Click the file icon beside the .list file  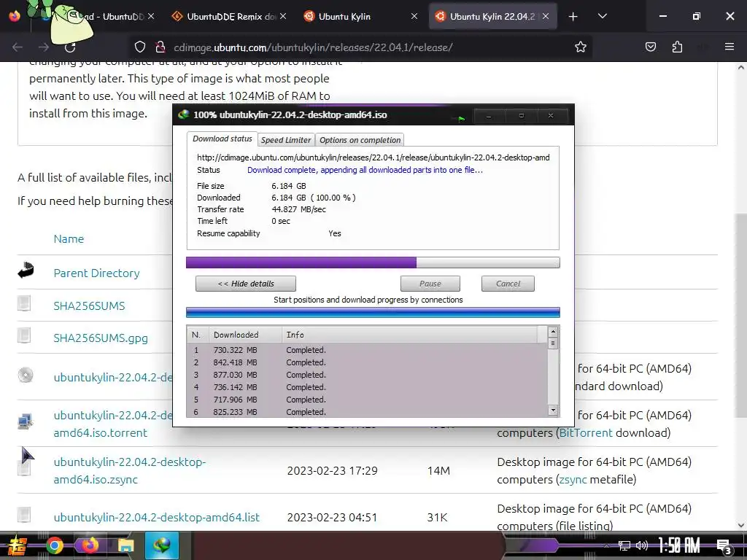24,515
